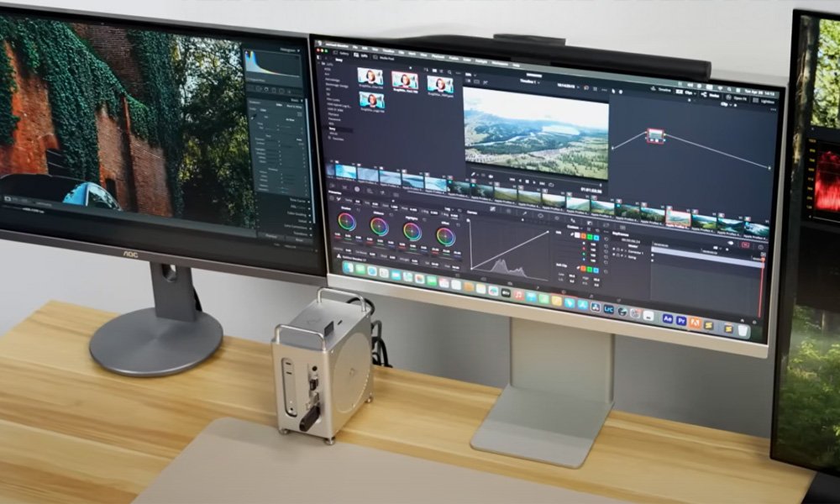Open the Log wheels mode dropdown
This screenshot has width=840, height=504.
(449, 209)
